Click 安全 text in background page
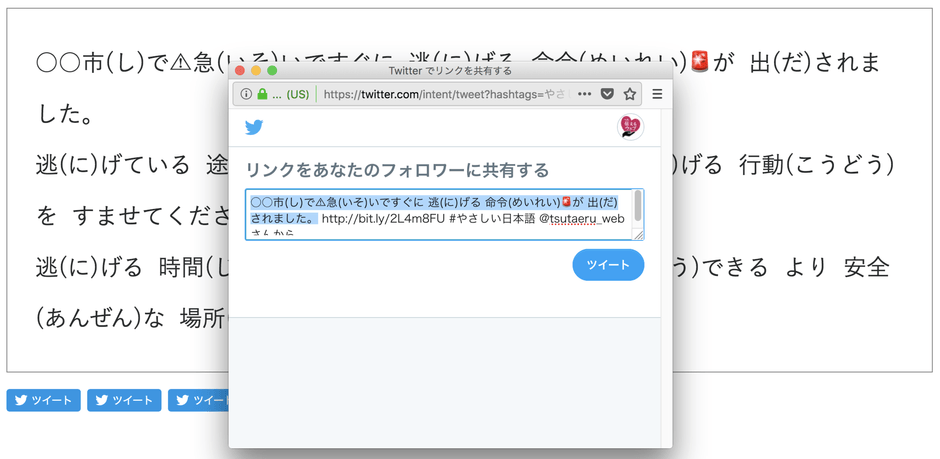The width and height of the screenshot is (940, 459). (866, 267)
